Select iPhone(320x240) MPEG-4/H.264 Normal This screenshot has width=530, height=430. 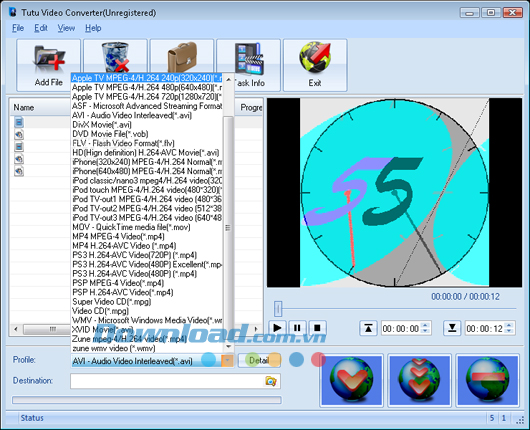pos(147,162)
